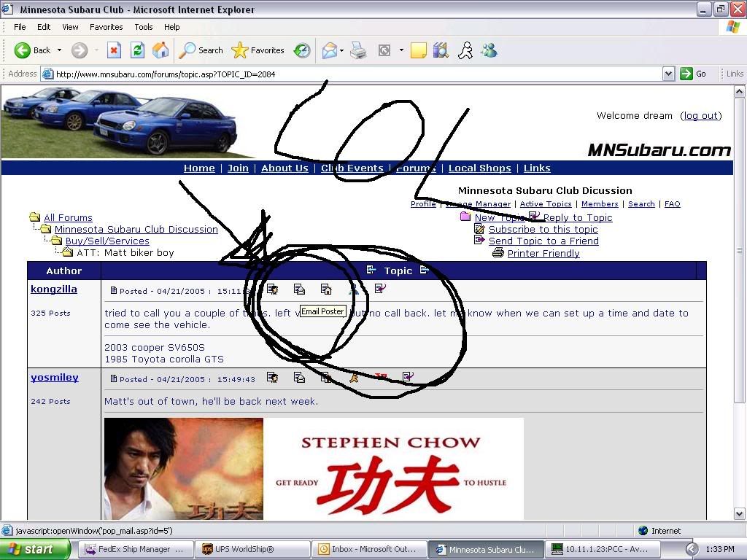Reply with quote to yosmiley's post
The image size is (747, 560).
coord(408,377)
